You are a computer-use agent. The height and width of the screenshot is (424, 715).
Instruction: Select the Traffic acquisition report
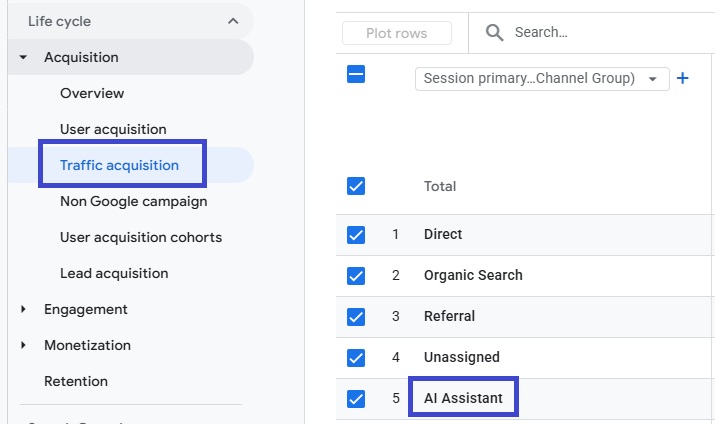tap(119, 165)
